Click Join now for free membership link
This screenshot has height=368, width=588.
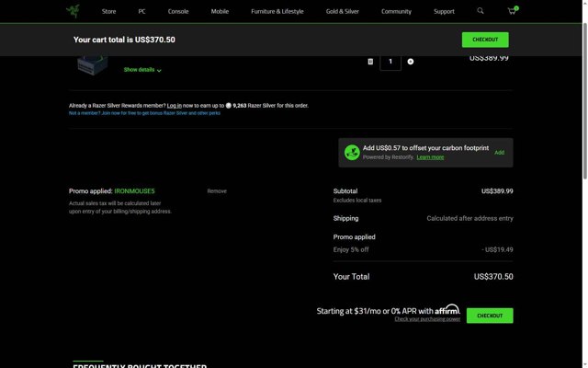144,113
